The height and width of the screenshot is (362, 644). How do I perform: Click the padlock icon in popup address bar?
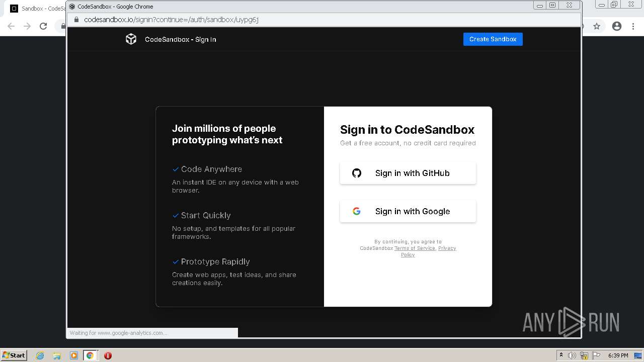point(76,20)
